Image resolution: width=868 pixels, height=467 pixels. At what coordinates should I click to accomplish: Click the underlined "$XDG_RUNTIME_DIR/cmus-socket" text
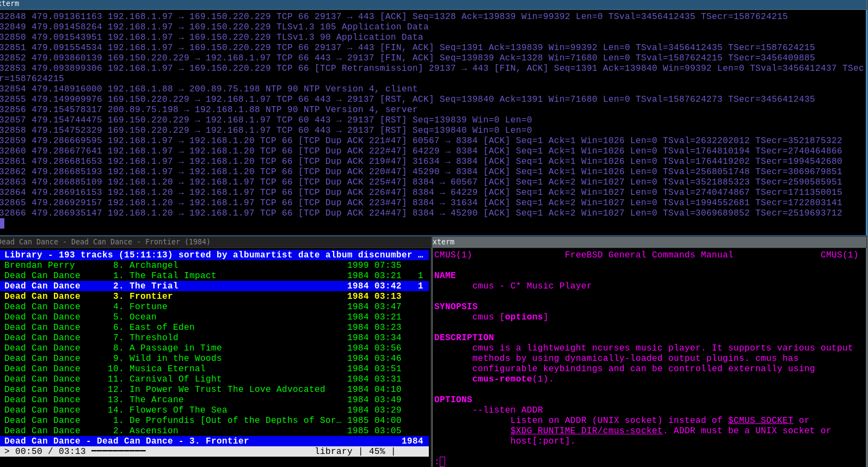[587, 431]
